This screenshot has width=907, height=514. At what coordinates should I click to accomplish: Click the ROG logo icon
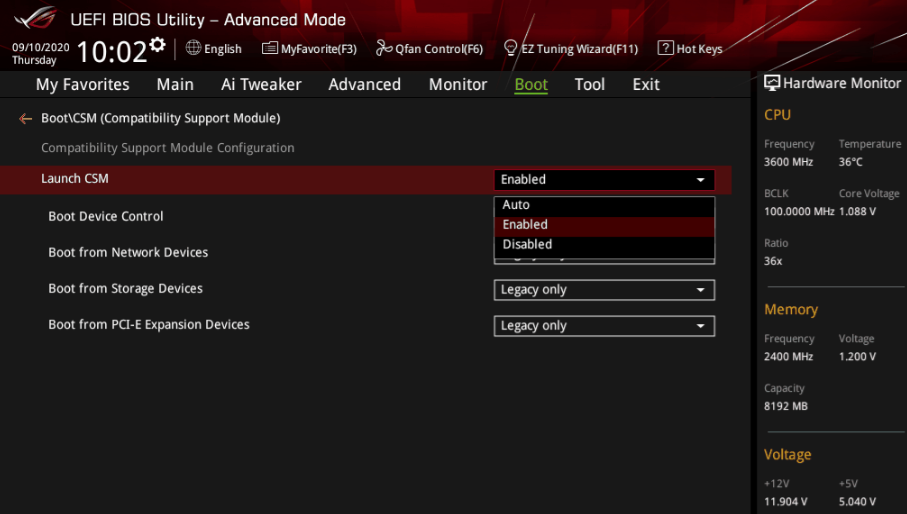36,17
